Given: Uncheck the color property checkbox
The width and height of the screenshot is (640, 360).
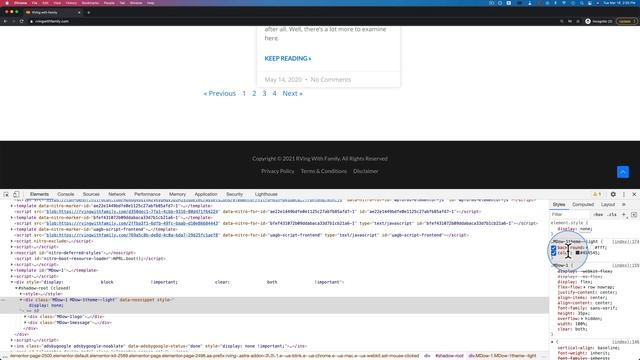Looking at the screenshot, I should (x=553, y=253).
